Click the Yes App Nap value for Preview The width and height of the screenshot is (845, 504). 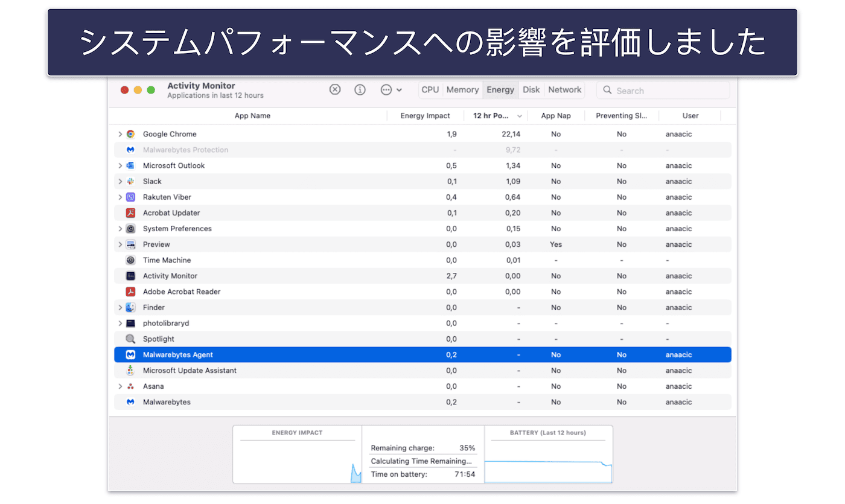click(556, 244)
